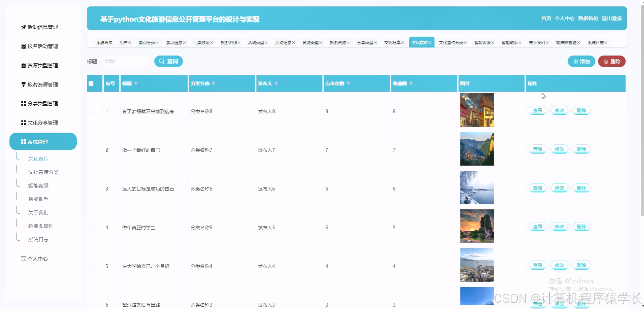Focus the 标题 search input

click(x=126, y=61)
